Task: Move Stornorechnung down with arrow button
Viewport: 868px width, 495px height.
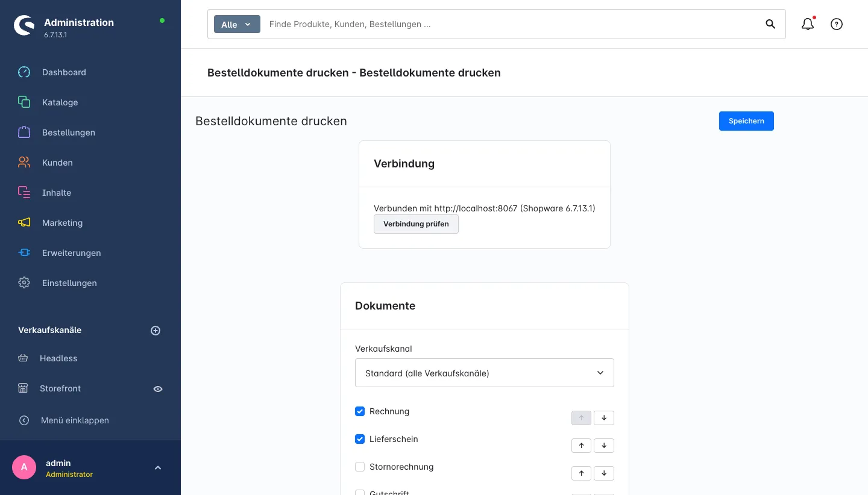Action: [x=604, y=473]
